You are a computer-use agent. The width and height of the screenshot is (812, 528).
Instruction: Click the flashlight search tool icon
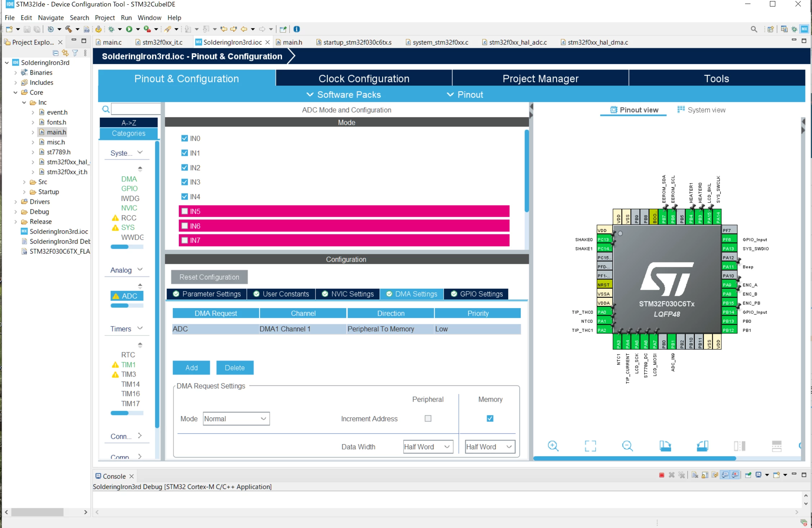coord(168,29)
